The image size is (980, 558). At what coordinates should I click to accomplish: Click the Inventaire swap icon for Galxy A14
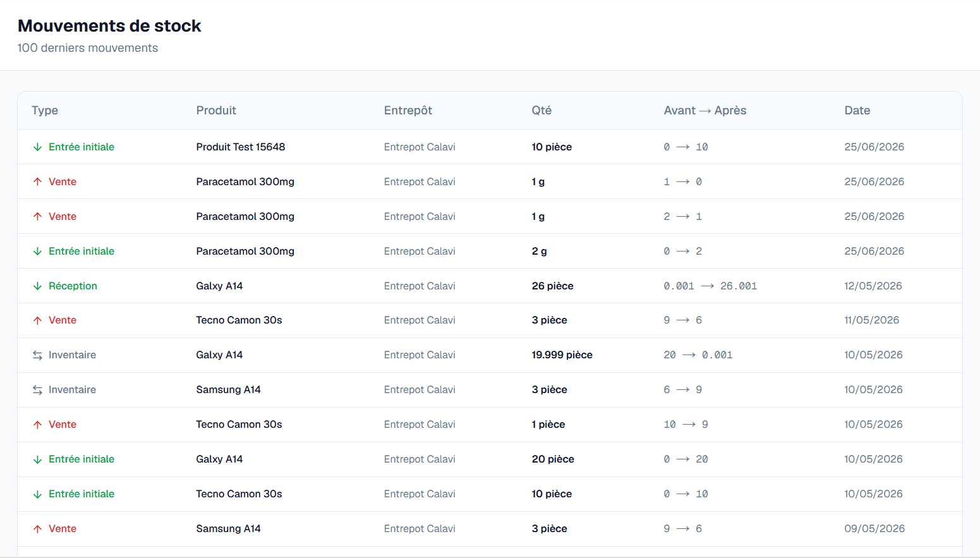(37, 355)
